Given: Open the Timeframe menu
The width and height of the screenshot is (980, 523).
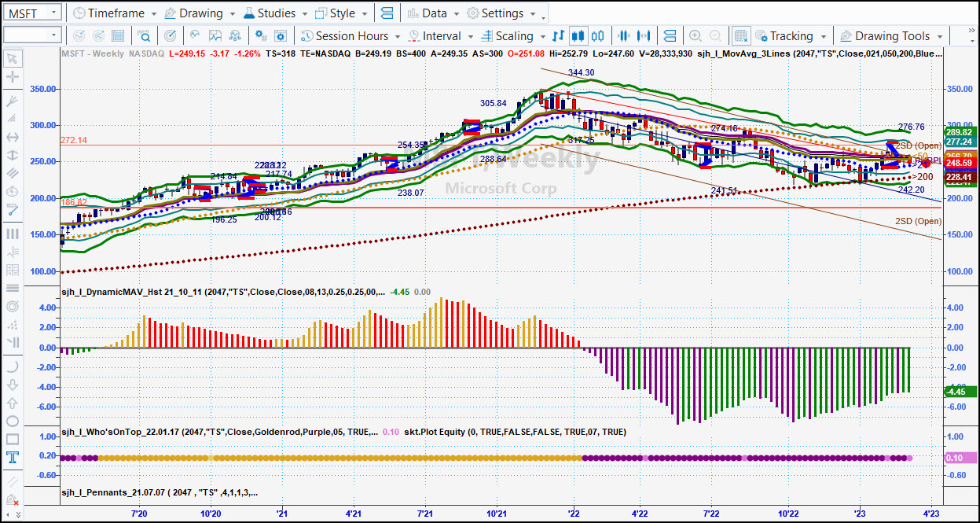Looking at the screenshot, I should click(x=115, y=13).
